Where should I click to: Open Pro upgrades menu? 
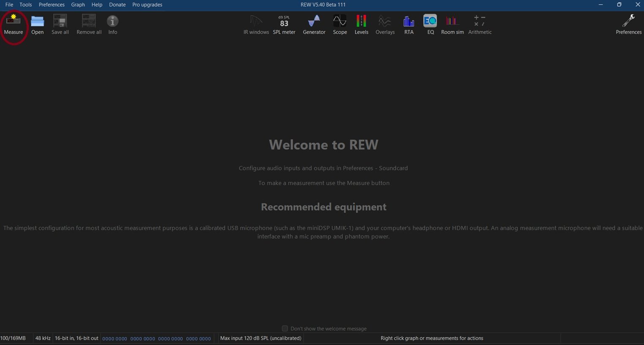(147, 5)
